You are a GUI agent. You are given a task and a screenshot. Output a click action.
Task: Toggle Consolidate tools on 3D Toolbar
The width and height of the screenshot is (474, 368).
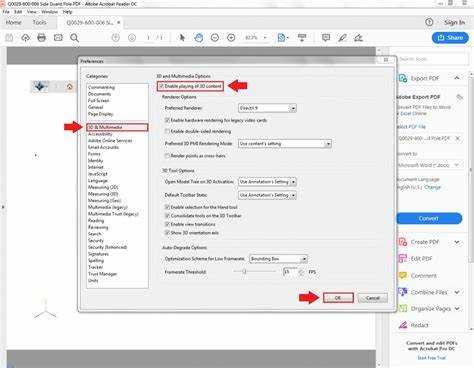(x=167, y=216)
